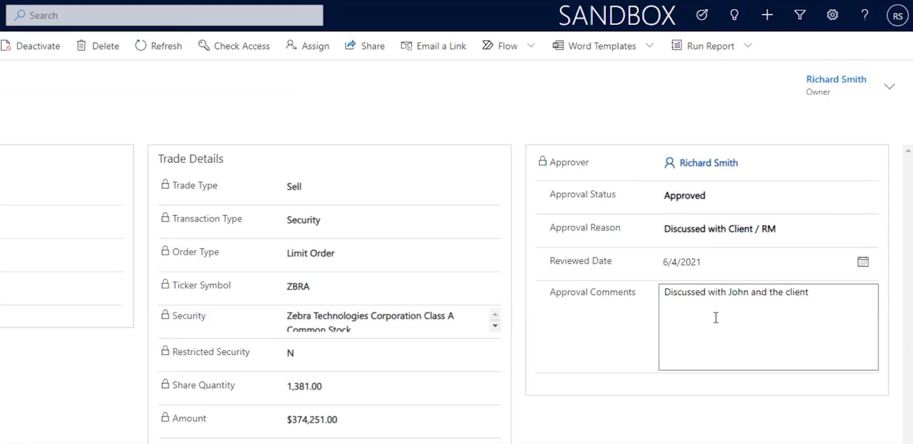Click the lock icon beside Order Type
The height and width of the screenshot is (444, 913).
(165, 251)
